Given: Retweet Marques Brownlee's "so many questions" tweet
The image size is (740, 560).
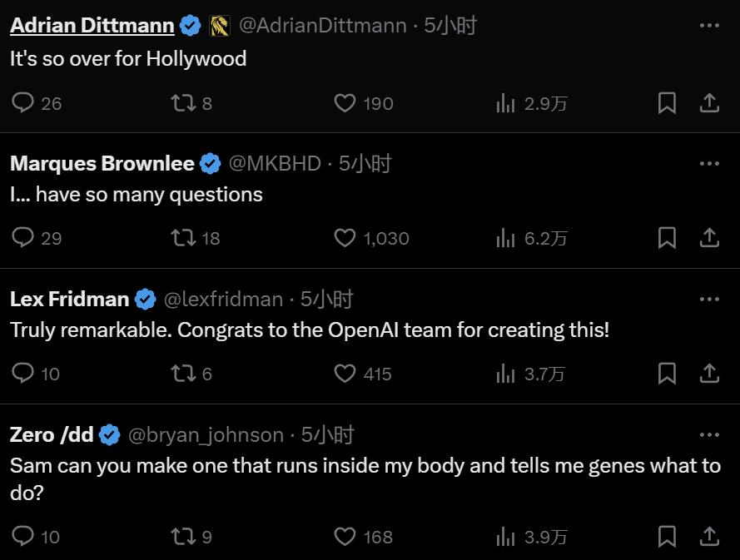Looking at the screenshot, I should pyautogui.click(x=182, y=238).
